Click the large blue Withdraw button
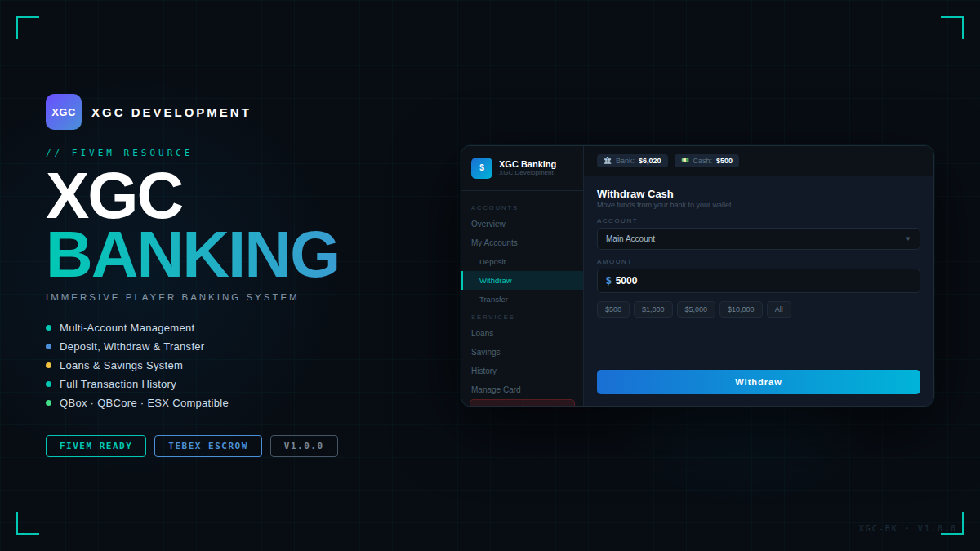The image size is (980, 551). (x=758, y=382)
